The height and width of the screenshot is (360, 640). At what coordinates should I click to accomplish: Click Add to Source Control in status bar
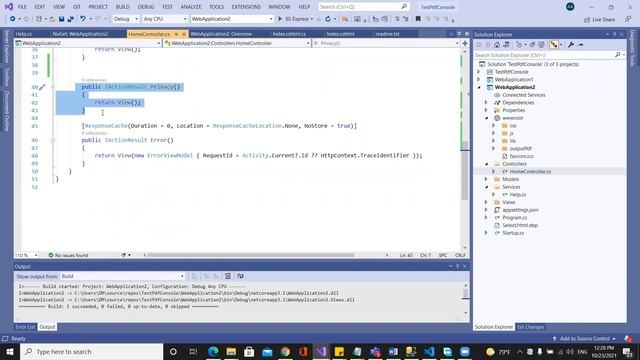tap(584, 339)
